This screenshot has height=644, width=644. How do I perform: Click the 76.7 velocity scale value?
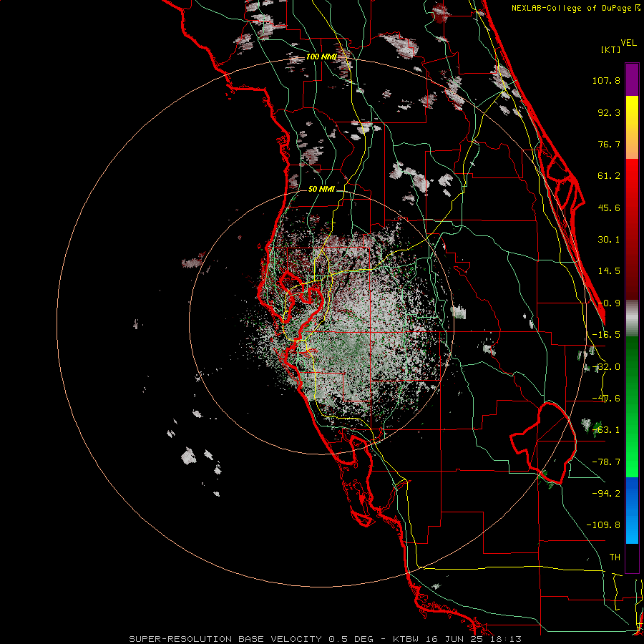(x=609, y=144)
